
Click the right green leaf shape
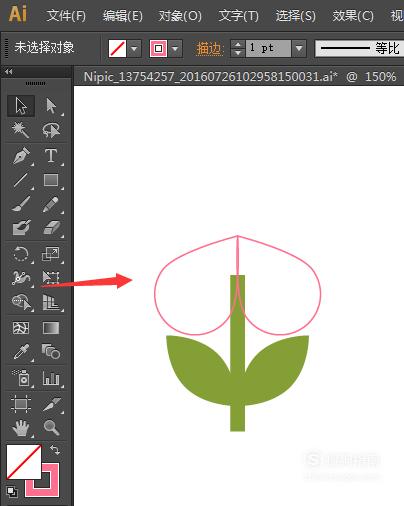coord(277,372)
